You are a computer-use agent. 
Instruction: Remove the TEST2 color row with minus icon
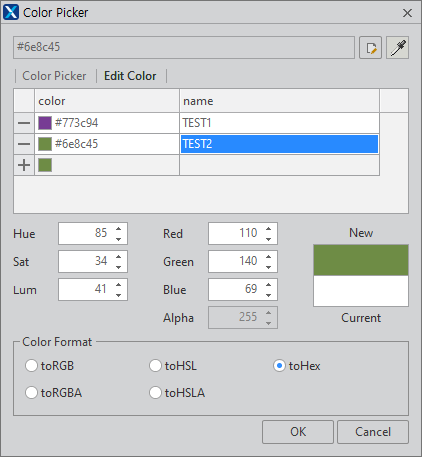coord(24,144)
